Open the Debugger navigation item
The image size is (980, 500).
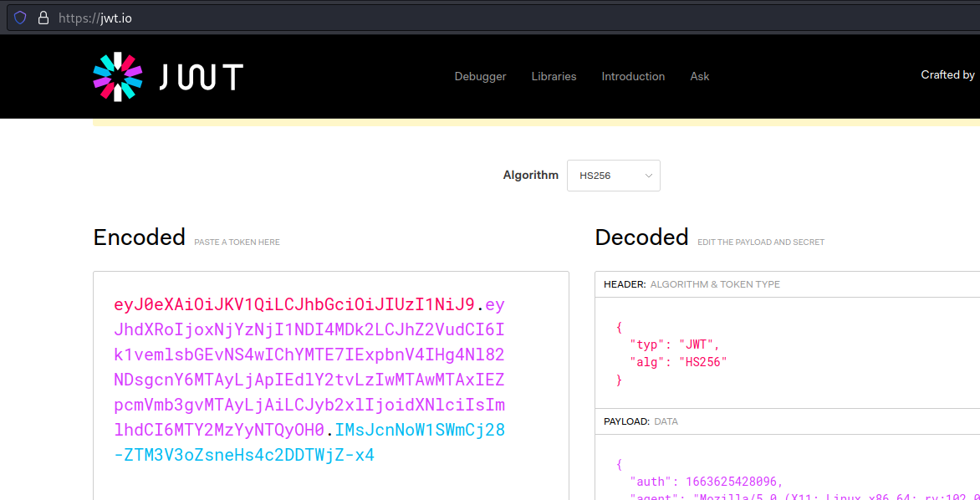click(480, 76)
